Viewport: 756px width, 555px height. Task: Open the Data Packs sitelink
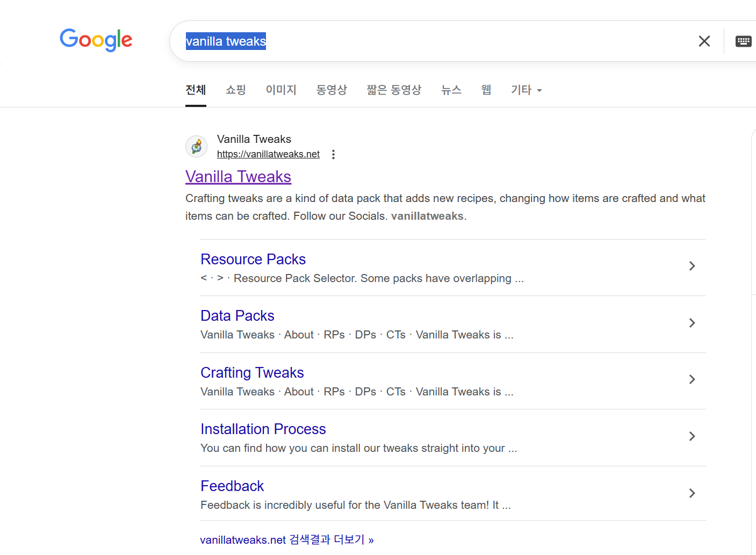tap(237, 315)
